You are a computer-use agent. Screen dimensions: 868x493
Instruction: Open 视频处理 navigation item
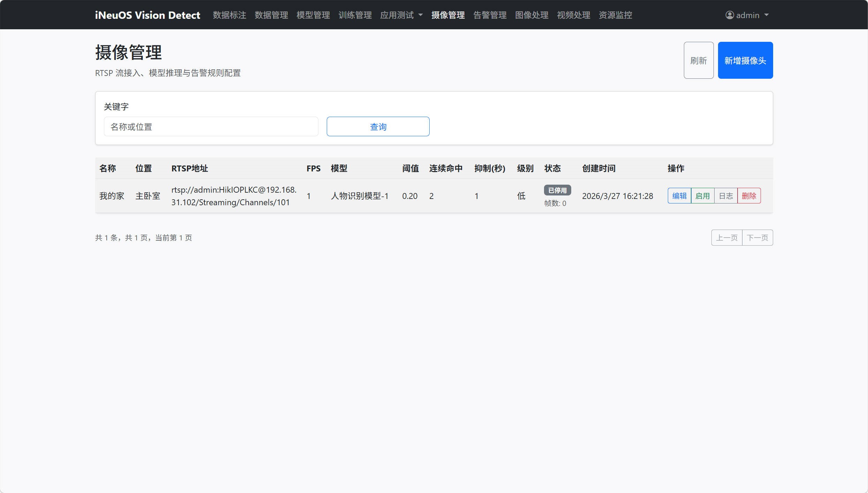573,15
